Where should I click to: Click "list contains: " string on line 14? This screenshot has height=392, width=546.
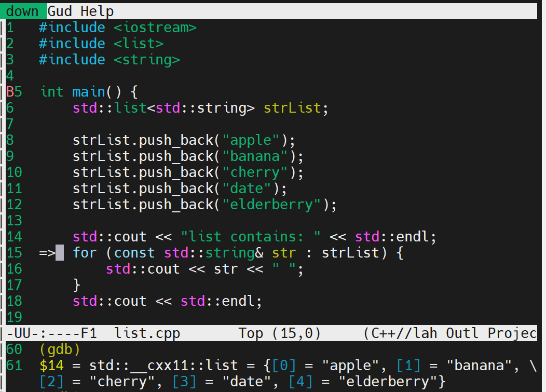250,237
